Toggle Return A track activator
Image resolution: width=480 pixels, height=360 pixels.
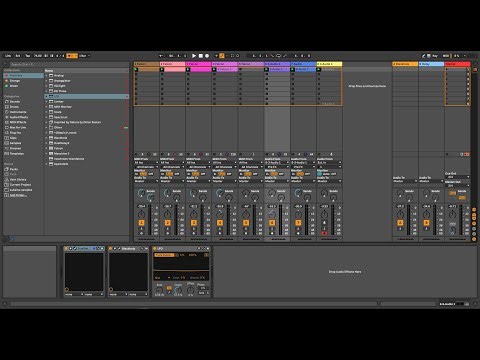click(400, 223)
